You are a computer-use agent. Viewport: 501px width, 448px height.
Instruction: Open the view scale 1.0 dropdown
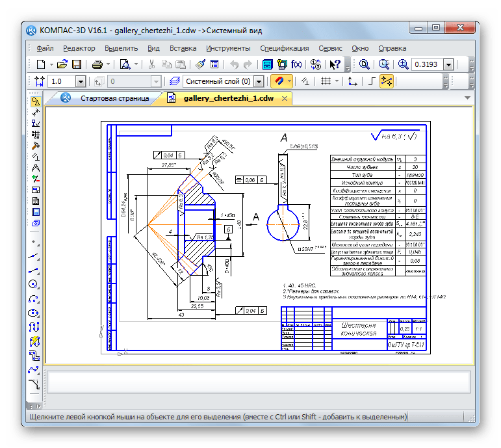click(x=81, y=82)
